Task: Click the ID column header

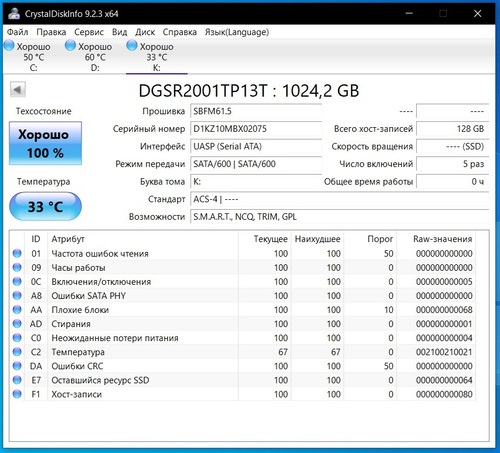Action: [x=36, y=239]
